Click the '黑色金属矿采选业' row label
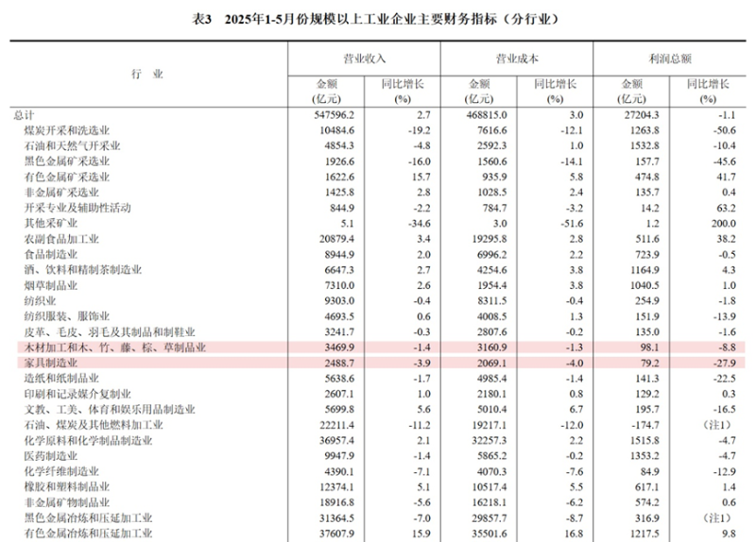 pyautogui.click(x=67, y=161)
